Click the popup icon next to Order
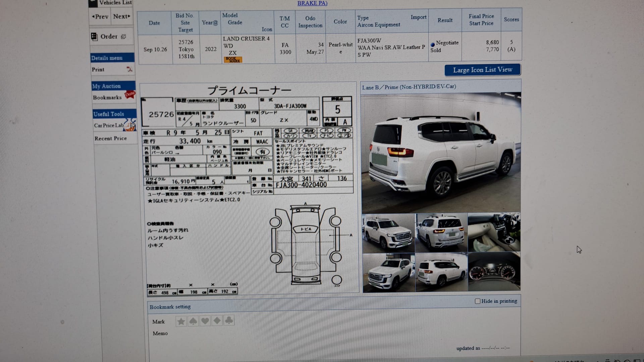This screenshot has width=644, height=362. [x=123, y=37]
